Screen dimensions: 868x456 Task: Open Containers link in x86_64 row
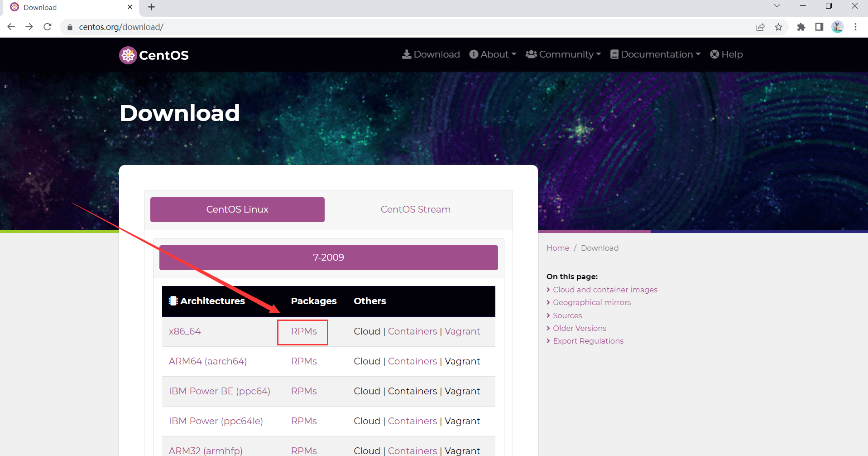[x=412, y=331]
